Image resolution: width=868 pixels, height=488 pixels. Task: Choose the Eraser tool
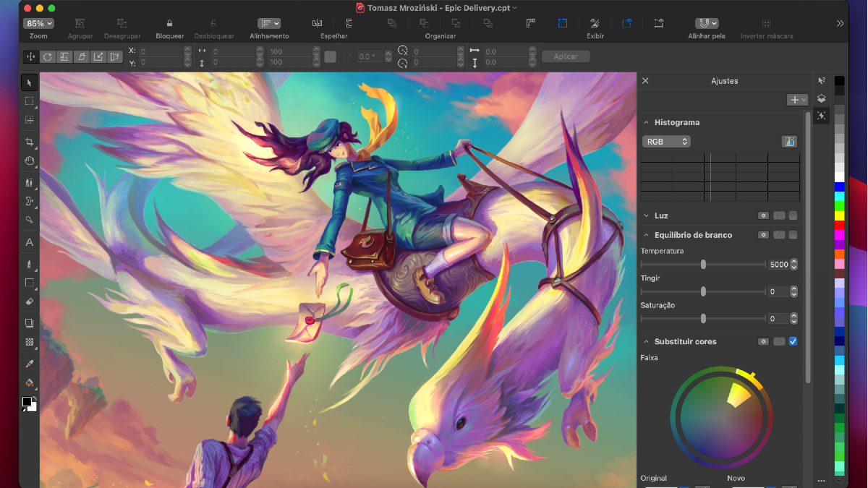click(x=30, y=301)
